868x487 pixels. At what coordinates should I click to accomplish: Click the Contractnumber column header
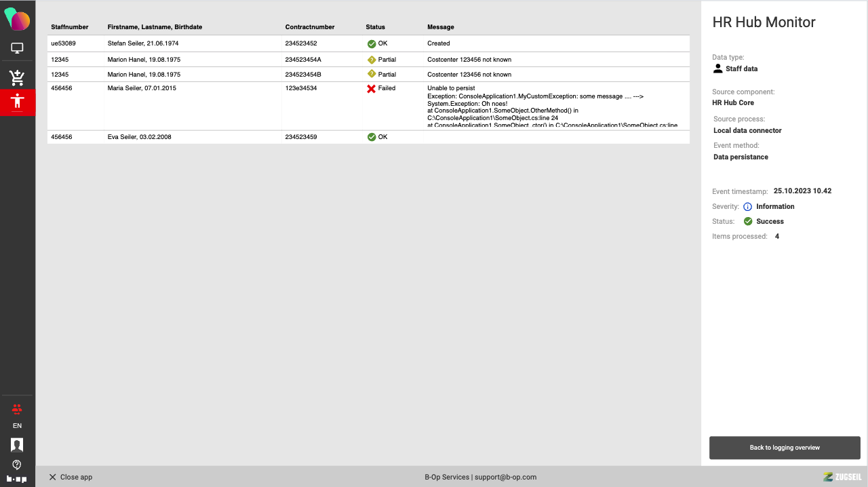[310, 27]
